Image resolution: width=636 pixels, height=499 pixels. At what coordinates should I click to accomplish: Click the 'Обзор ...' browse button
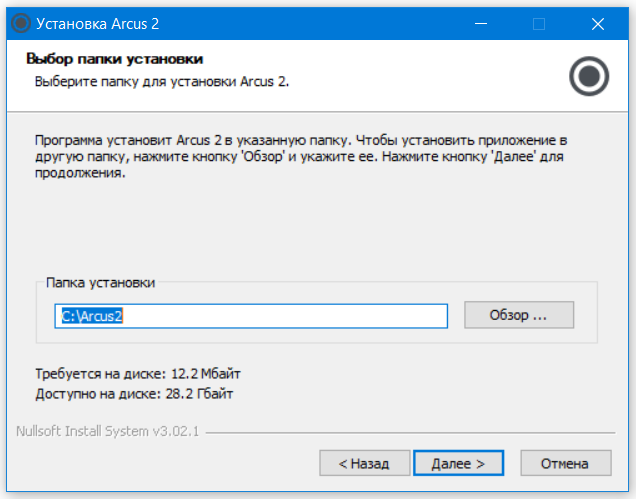[x=519, y=315]
